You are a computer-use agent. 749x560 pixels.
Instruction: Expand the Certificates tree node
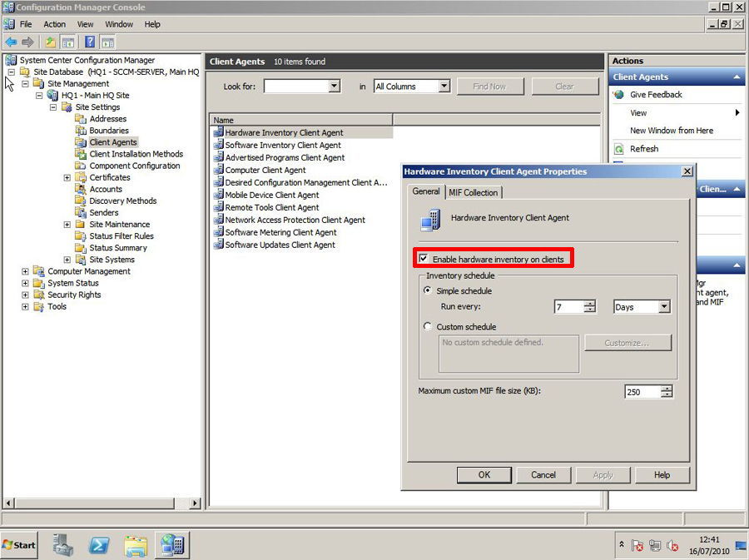[67, 177]
